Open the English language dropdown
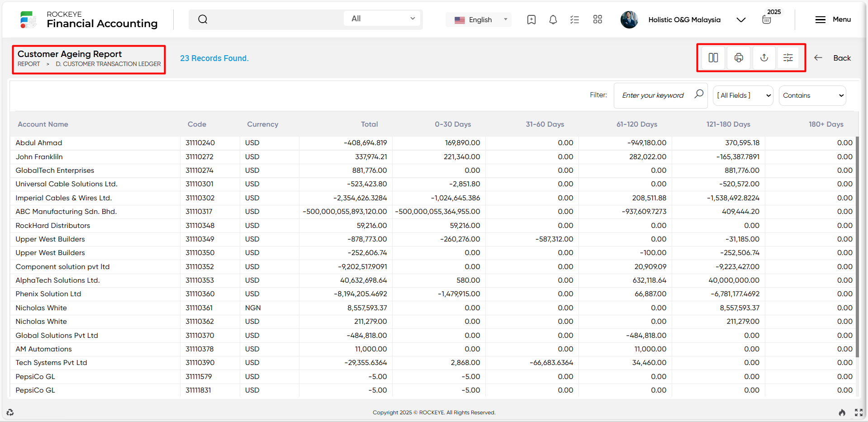The height and width of the screenshot is (422, 868). pos(479,19)
